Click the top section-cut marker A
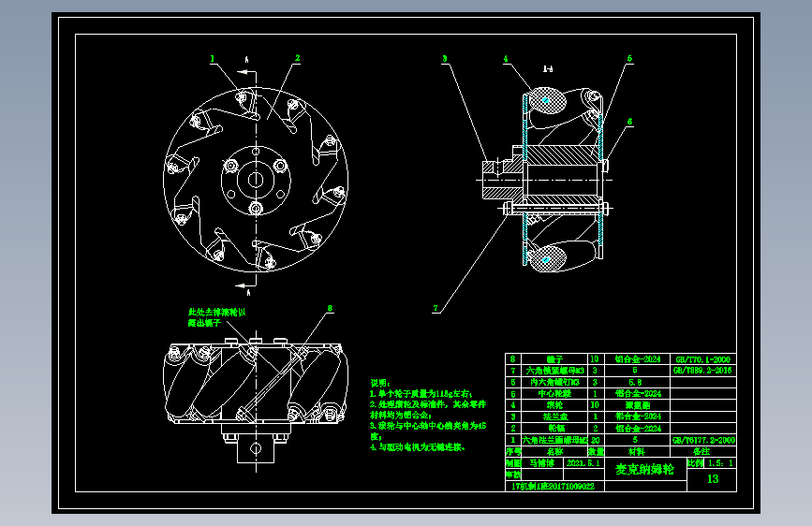Viewport: 812px width, 526px height. (247, 60)
